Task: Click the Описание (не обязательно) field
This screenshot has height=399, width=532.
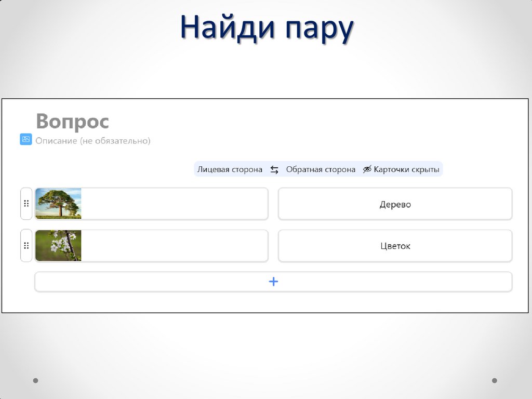Action: pos(93,140)
